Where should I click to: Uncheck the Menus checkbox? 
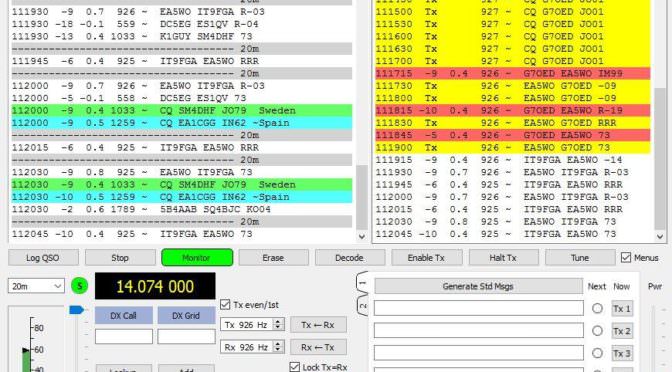click(x=626, y=258)
